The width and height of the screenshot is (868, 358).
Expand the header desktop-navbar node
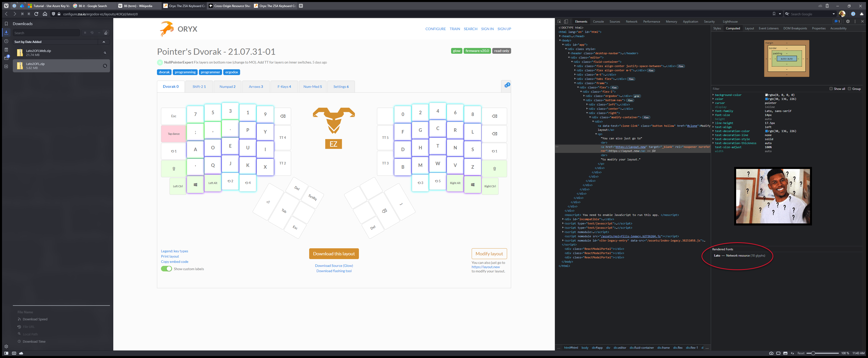pyautogui.click(x=569, y=53)
